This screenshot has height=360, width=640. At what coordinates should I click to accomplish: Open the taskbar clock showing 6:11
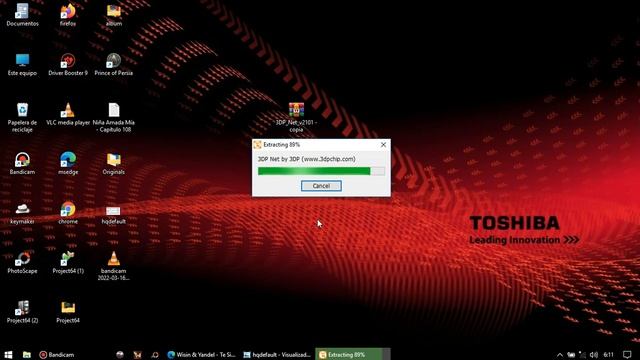tap(609, 355)
